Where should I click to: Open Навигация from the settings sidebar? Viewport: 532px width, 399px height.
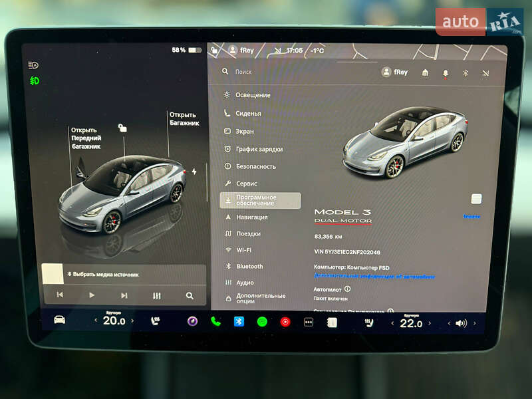click(x=251, y=217)
